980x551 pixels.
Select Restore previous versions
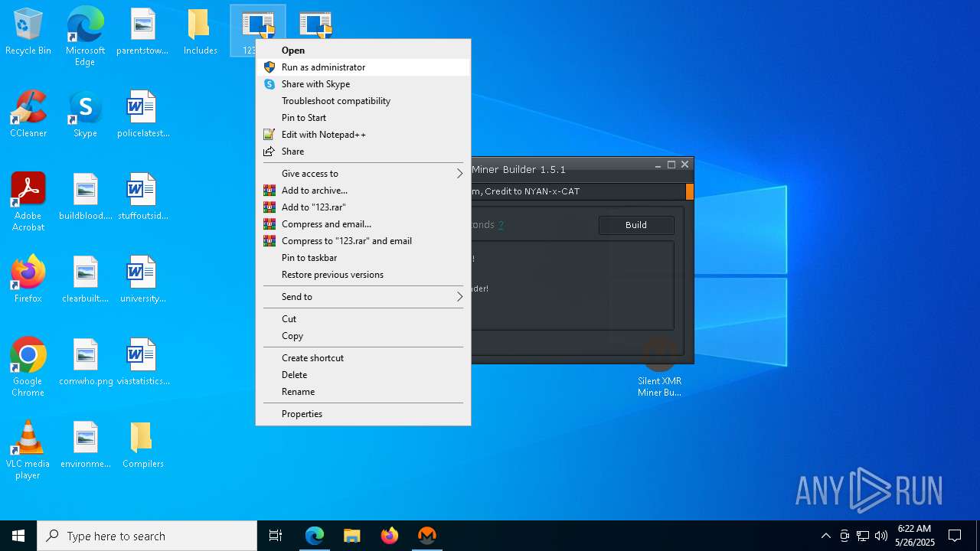click(x=363, y=275)
